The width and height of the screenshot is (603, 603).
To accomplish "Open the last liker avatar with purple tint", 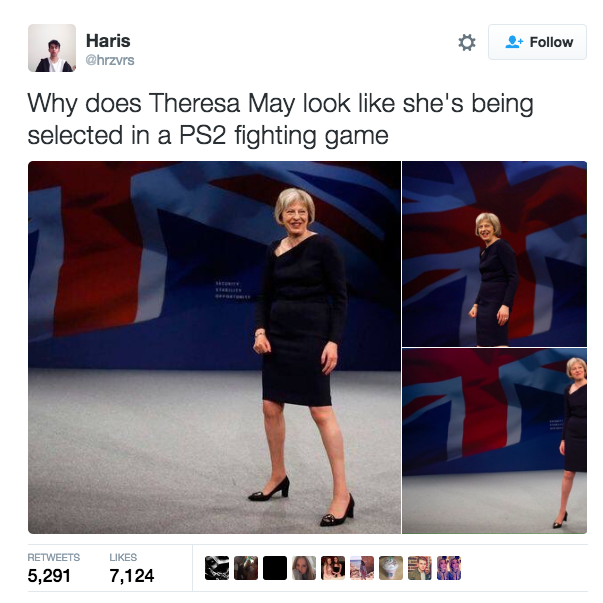I will 449,568.
